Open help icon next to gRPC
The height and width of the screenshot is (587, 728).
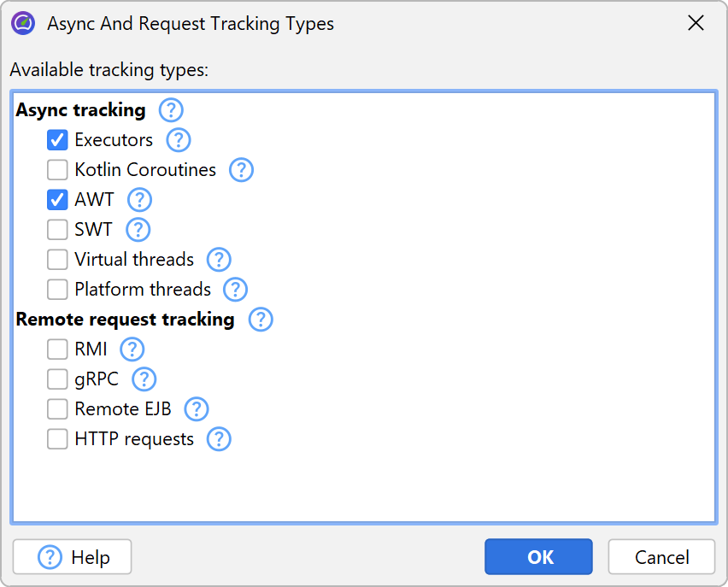click(x=144, y=379)
